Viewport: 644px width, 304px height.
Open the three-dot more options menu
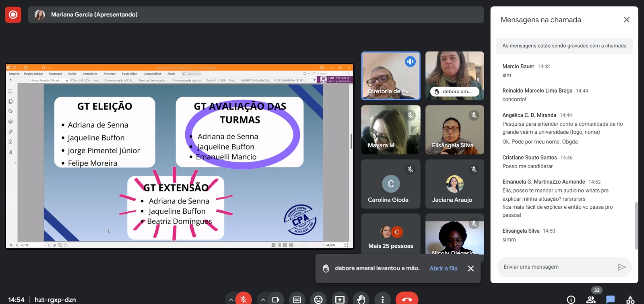click(382, 299)
